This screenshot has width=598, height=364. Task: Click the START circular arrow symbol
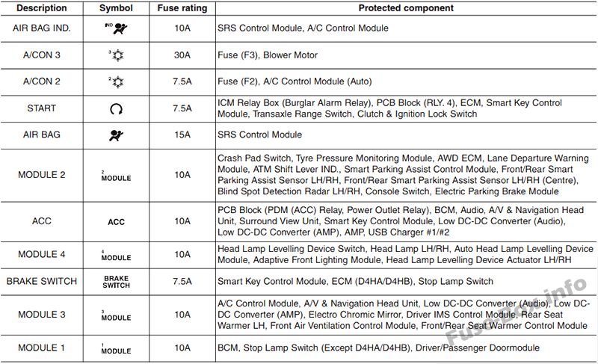pyautogui.click(x=117, y=109)
